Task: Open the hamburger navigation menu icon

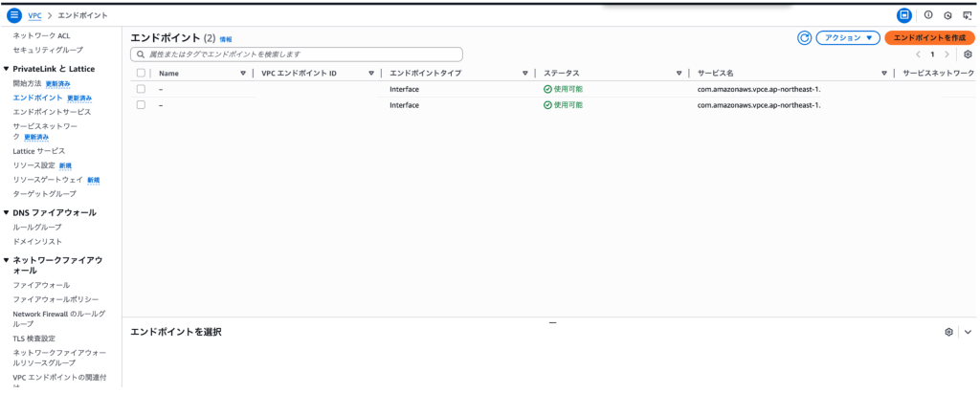Action: pos(13,15)
